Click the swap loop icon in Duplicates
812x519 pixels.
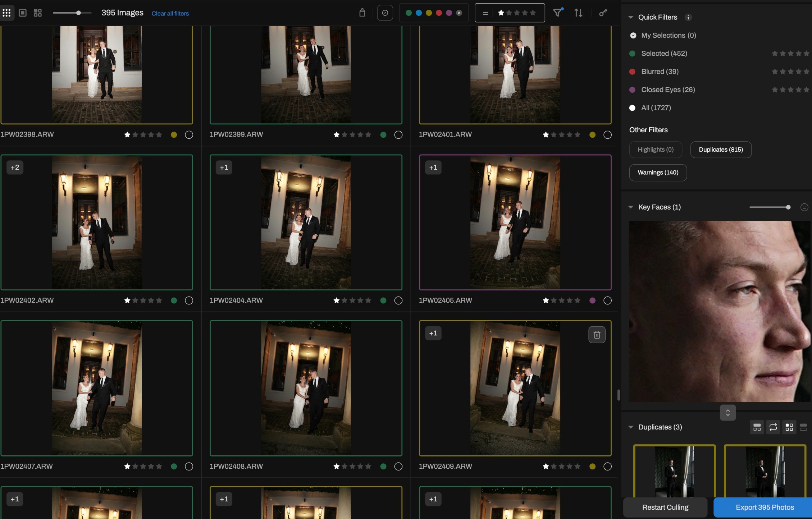[x=773, y=427]
